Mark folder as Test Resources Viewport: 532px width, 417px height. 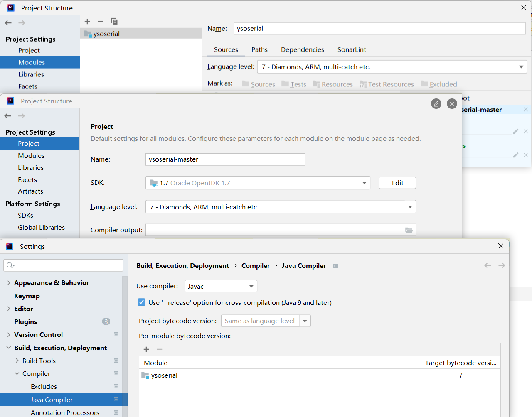click(x=387, y=84)
